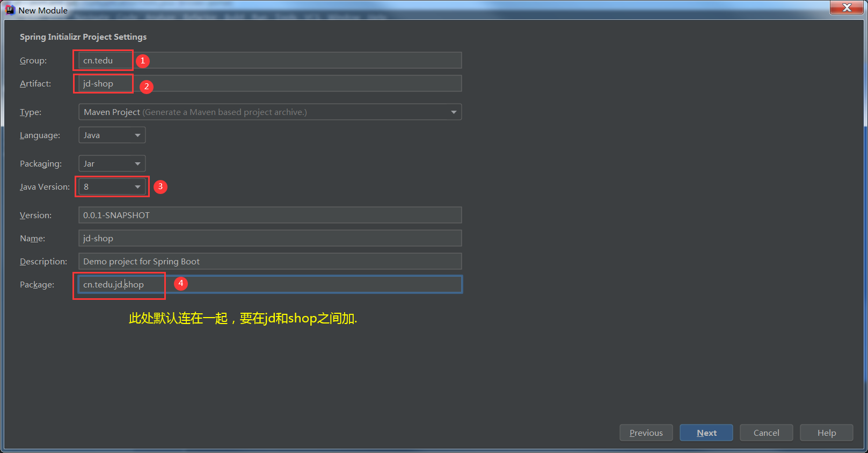Screen dimensions: 868x453
Task: Click the Version label
Action: (36, 215)
